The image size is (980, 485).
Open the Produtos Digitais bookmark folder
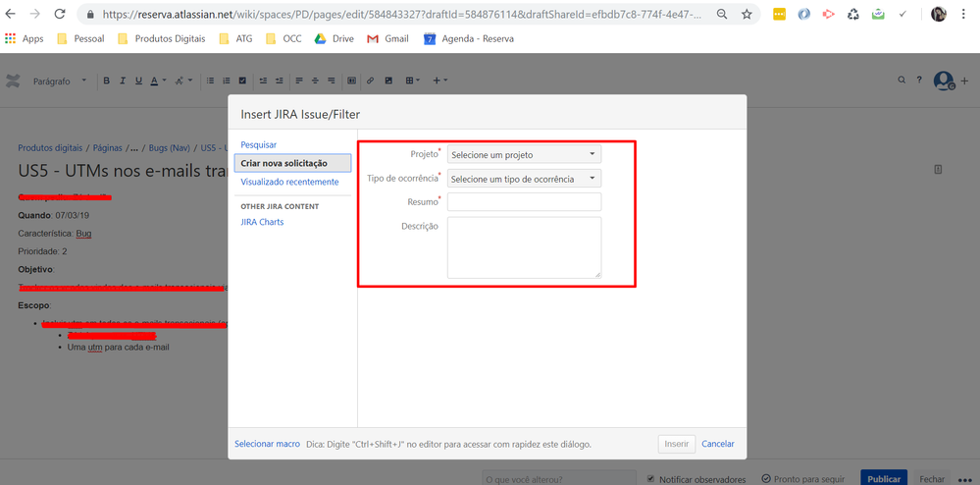tap(161, 39)
